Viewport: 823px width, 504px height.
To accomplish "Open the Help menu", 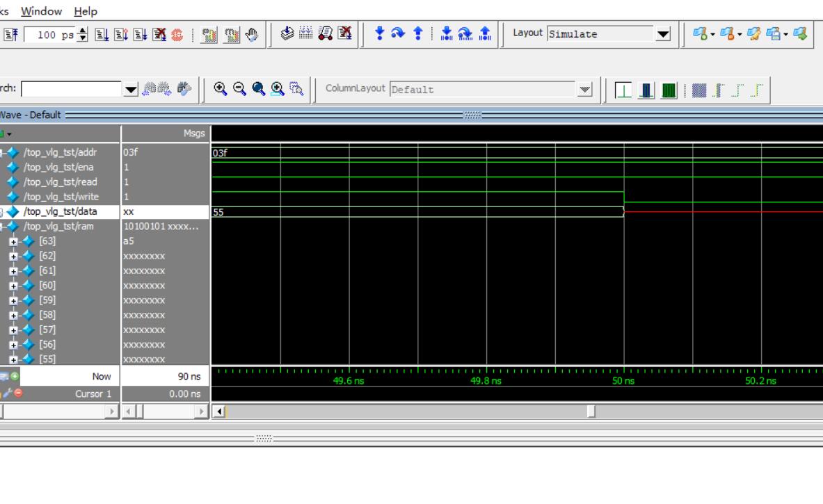I will click(x=86, y=11).
